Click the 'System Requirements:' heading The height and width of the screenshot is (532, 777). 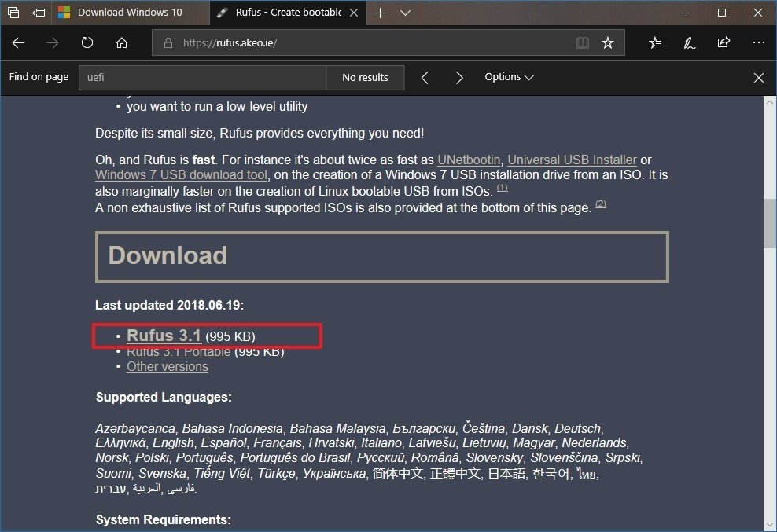(163, 519)
